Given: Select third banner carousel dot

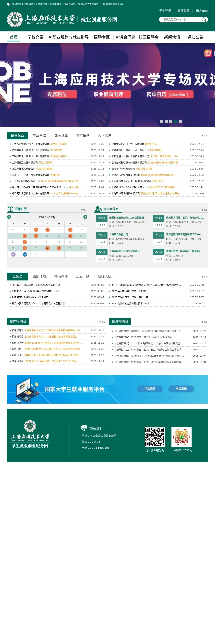Looking at the screenshot, I should [x=171, y=122].
